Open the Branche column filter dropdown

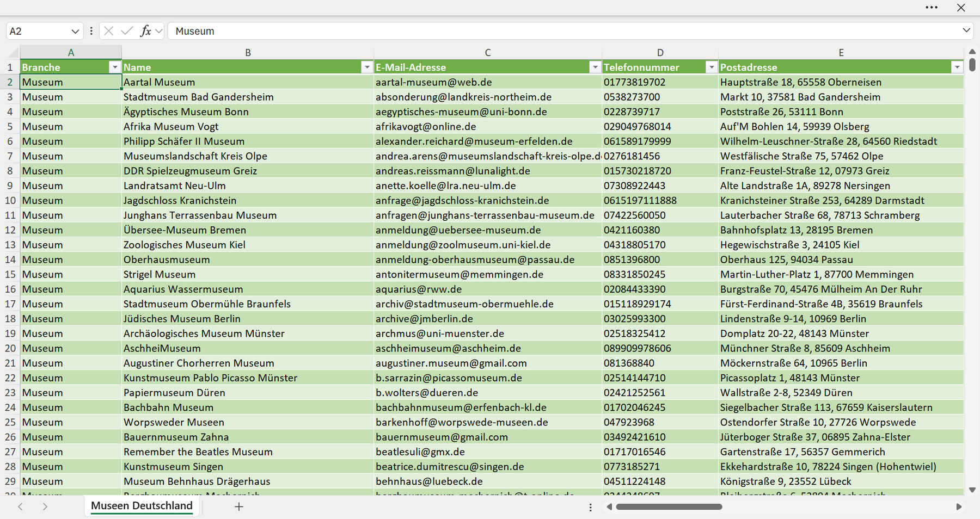click(x=114, y=67)
